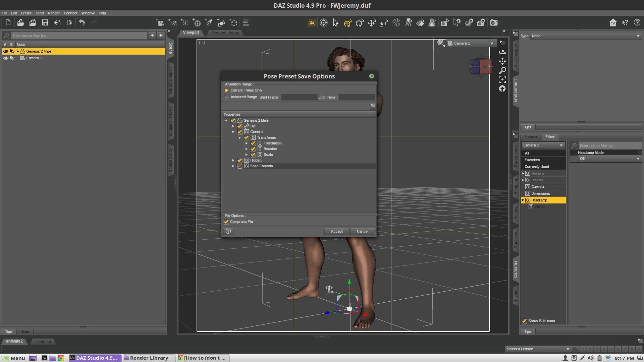This screenshot has width=644, height=362.
Task: Click the Cancel button in dialog
Action: 362,232
